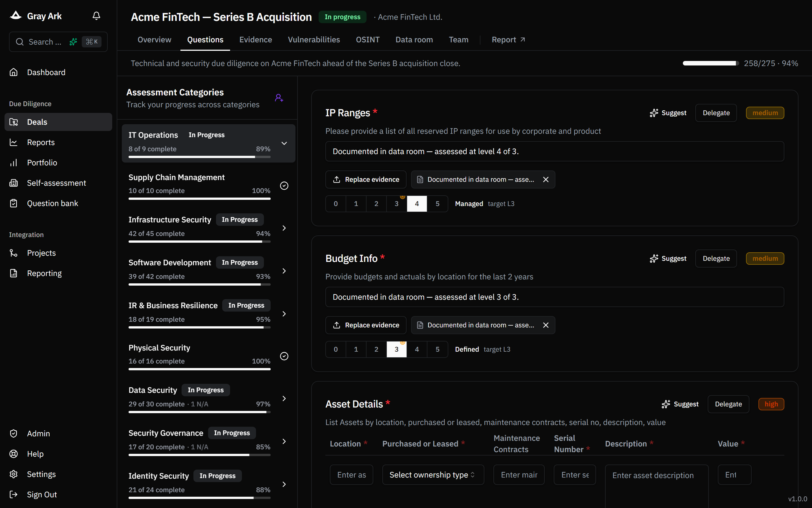Viewport: 812px width, 508px height.
Task: Open the notifications bell
Action: 96,16
